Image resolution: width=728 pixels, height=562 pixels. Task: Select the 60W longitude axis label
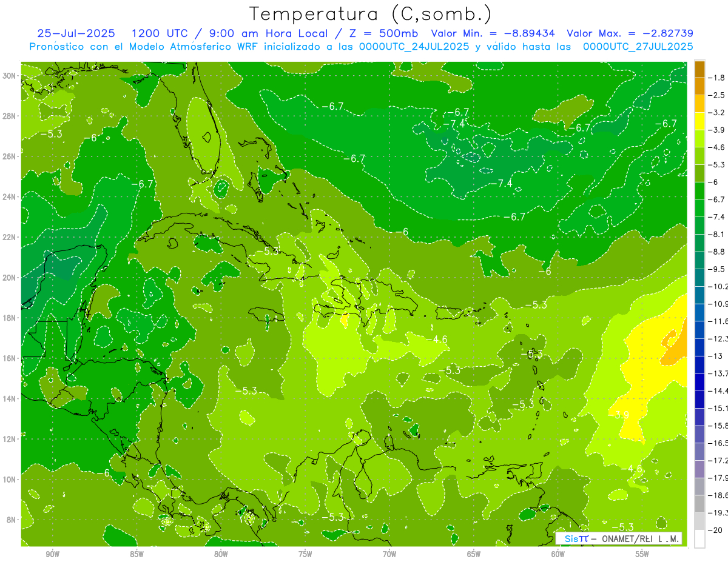point(558,555)
